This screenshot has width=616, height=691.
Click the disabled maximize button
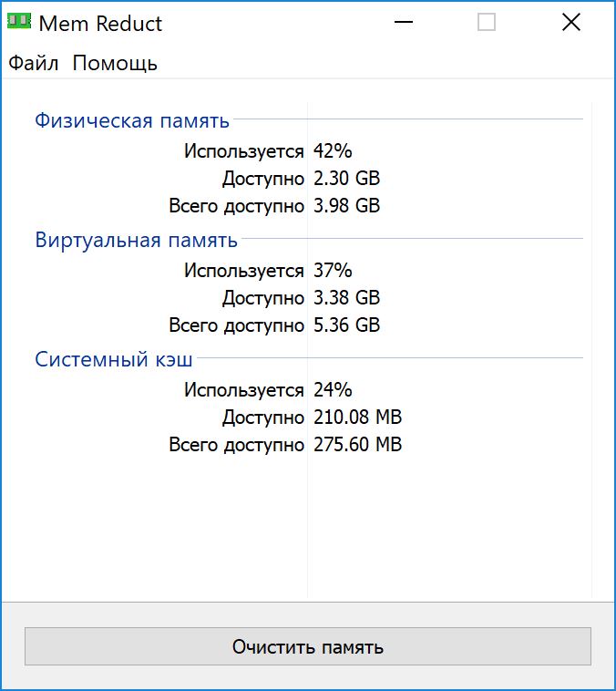click(487, 23)
